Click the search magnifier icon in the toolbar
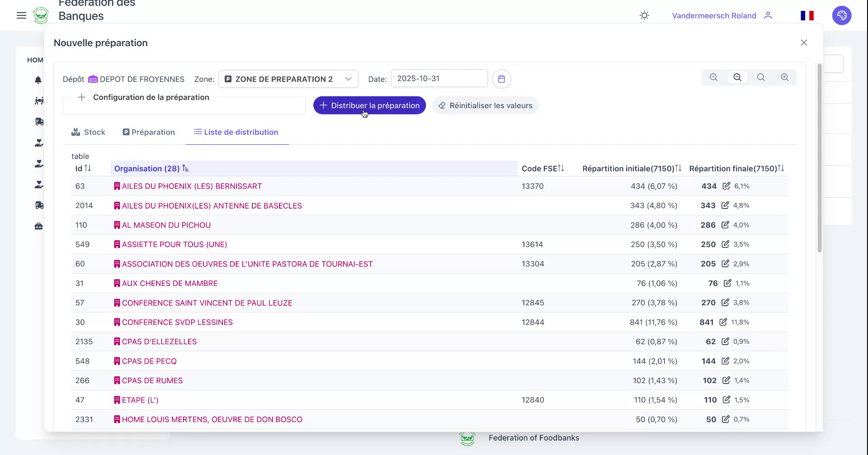This screenshot has width=868, height=455. [761, 77]
